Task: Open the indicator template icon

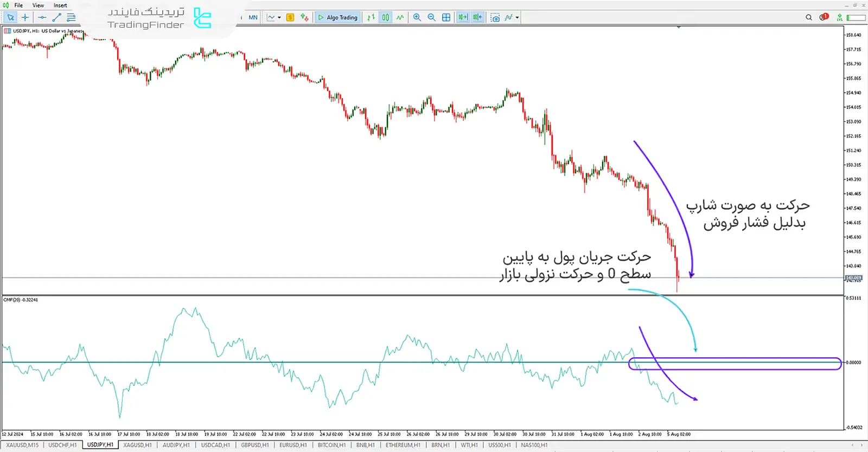Action: (508, 17)
